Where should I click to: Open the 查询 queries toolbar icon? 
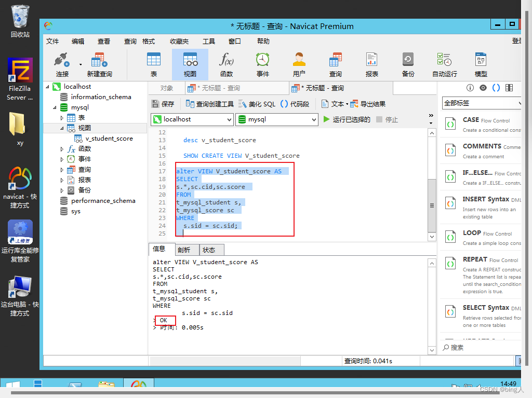point(335,64)
